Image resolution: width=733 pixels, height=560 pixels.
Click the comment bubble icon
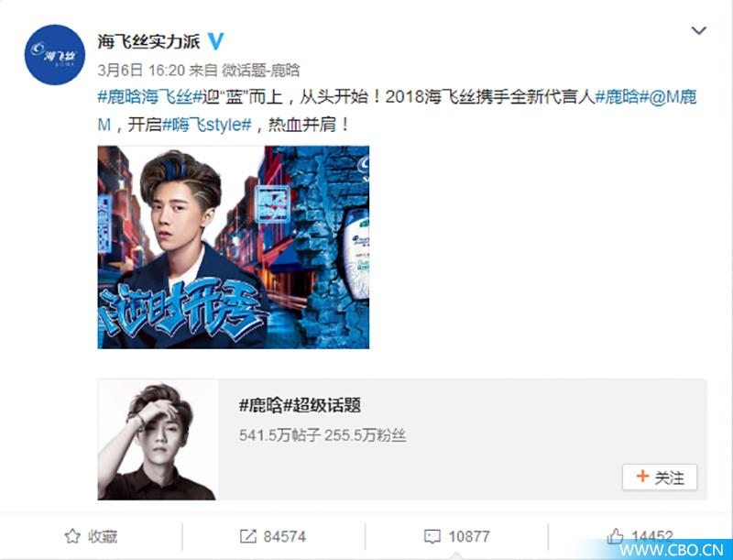tap(432, 536)
